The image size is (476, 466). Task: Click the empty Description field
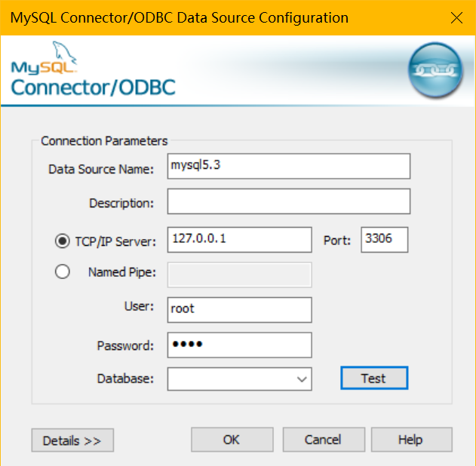tap(289, 201)
